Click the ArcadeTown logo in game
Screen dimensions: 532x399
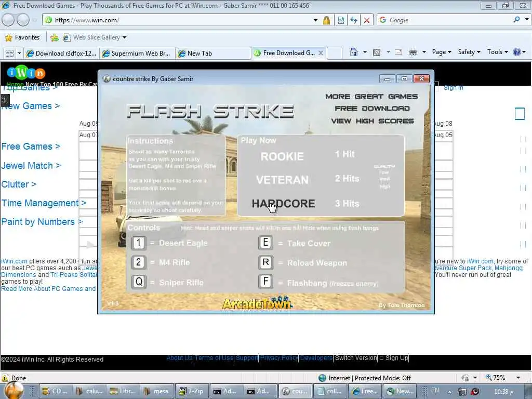coord(257,303)
